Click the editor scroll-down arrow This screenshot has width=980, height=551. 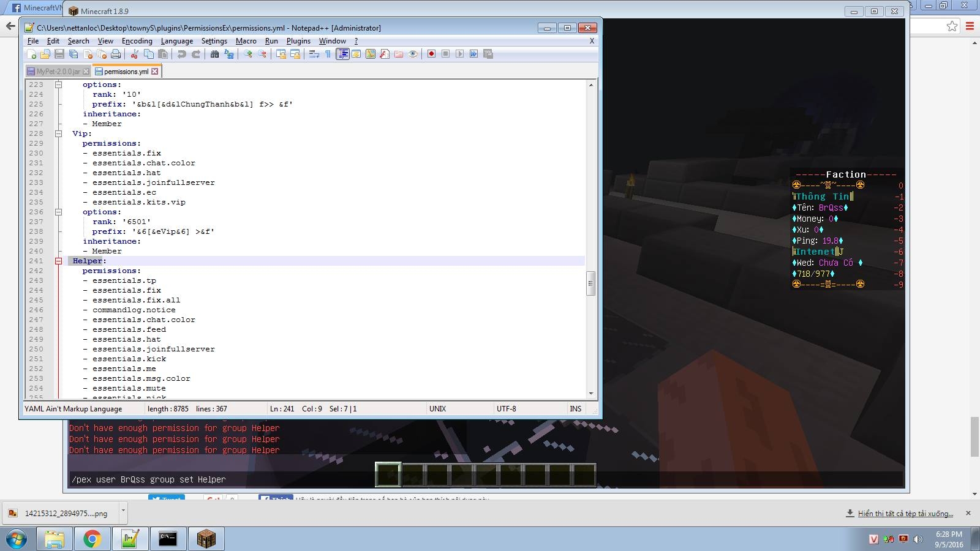coord(591,394)
